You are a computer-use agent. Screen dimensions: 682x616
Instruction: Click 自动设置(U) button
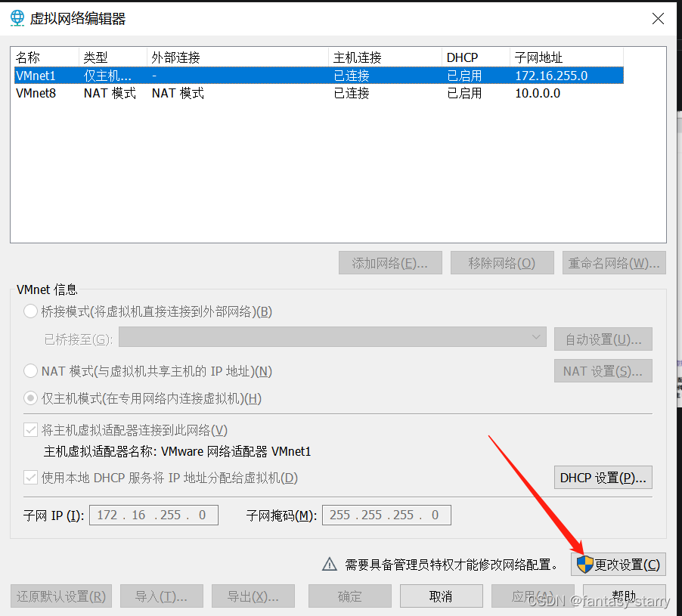[603, 339]
